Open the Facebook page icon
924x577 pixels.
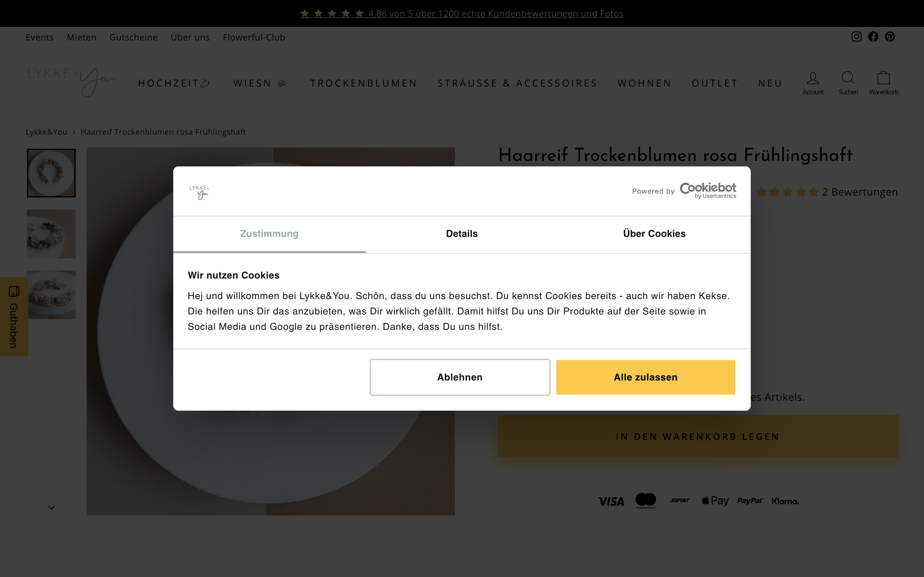tap(873, 37)
